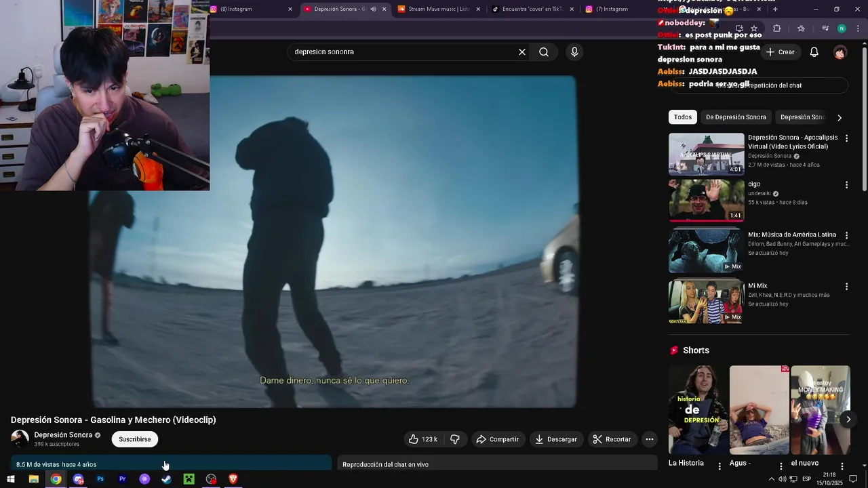The height and width of the screenshot is (488, 868).
Task: Open the 'cigo' video by underaiki
Action: tap(706, 200)
